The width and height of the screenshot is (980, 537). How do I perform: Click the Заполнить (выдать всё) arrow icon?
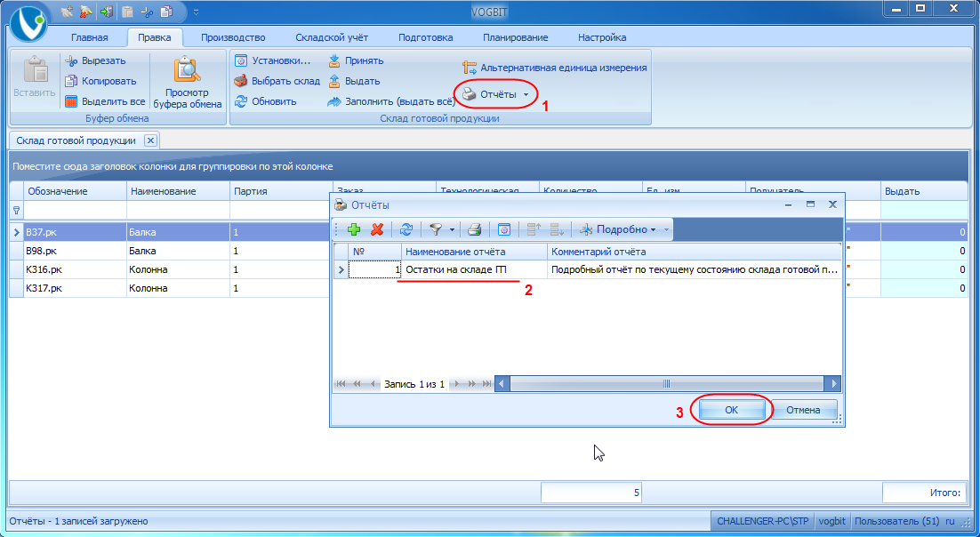point(334,101)
